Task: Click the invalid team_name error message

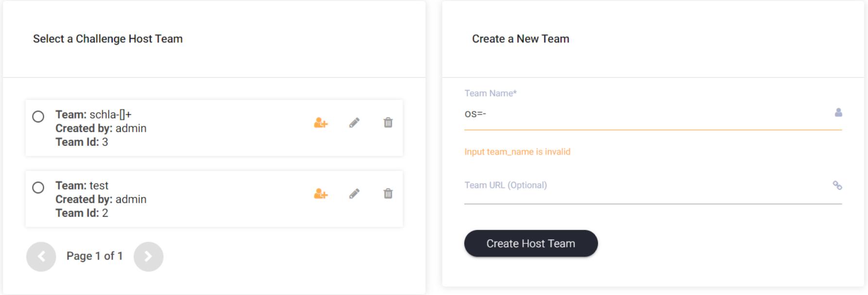Action: point(517,151)
